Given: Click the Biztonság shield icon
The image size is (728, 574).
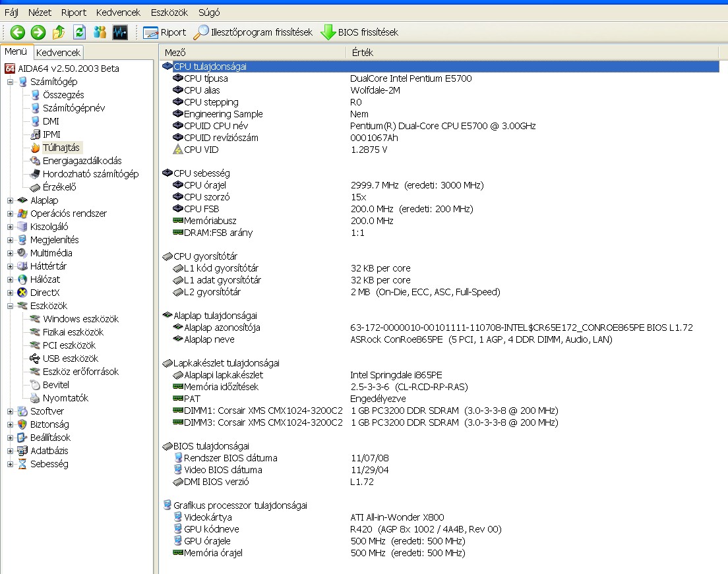Looking at the screenshot, I should point(22,424).
